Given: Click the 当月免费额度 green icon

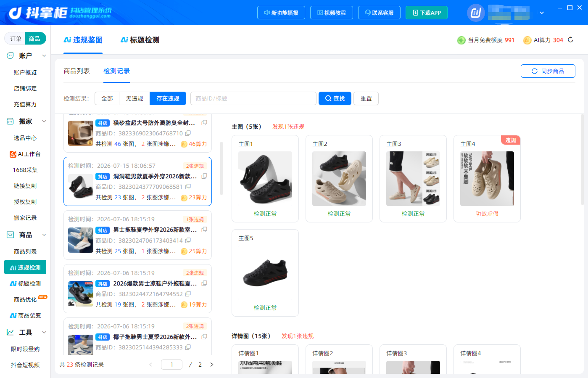Looking at the screenshot, I should [x=461, y=40].
